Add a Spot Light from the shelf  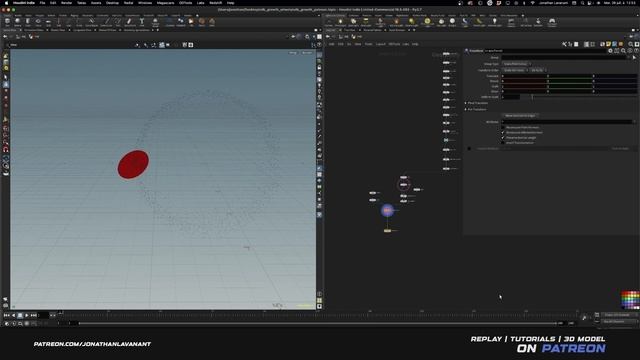click(x=353, y=22)
